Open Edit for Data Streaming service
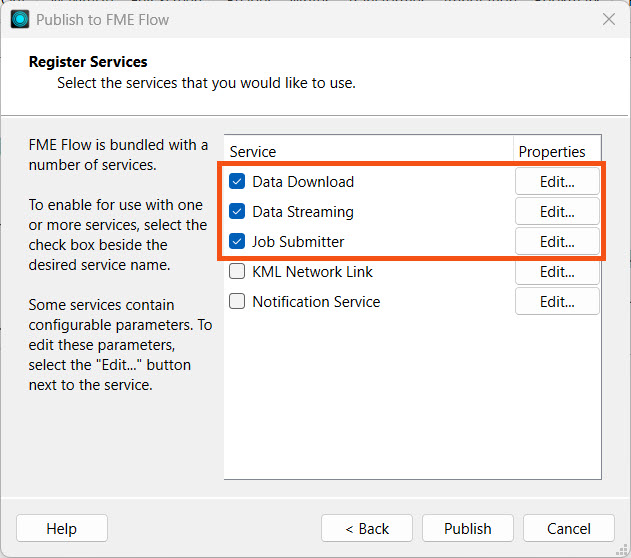Screen dimensions: 631x558 point(557,212)
